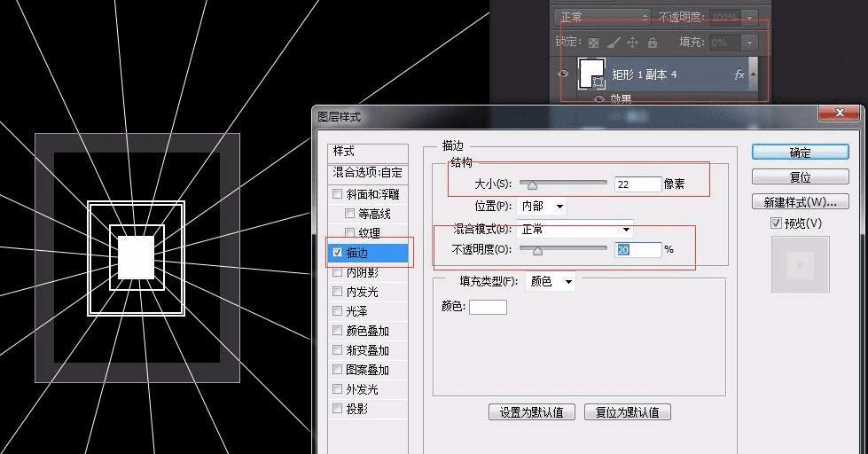Toggle the 预览(V) checkbox
868x454 pixels.
tap(776, 223)
